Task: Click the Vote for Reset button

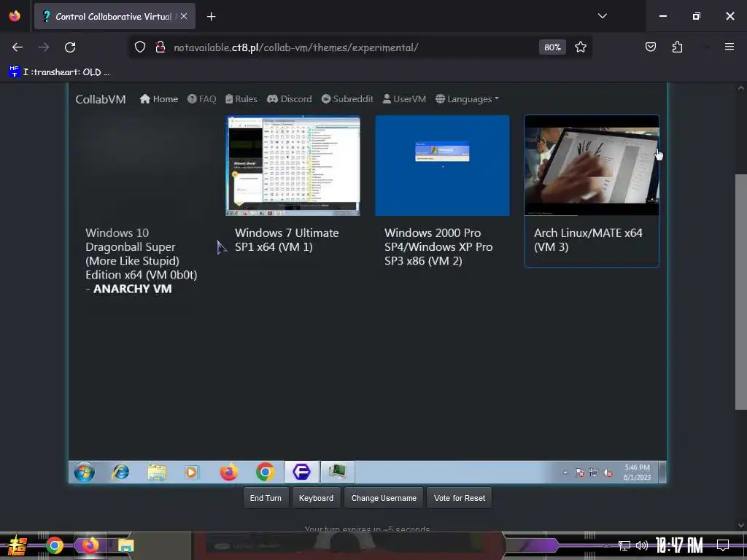Action: pyautogui.click(x=460, y=498)
